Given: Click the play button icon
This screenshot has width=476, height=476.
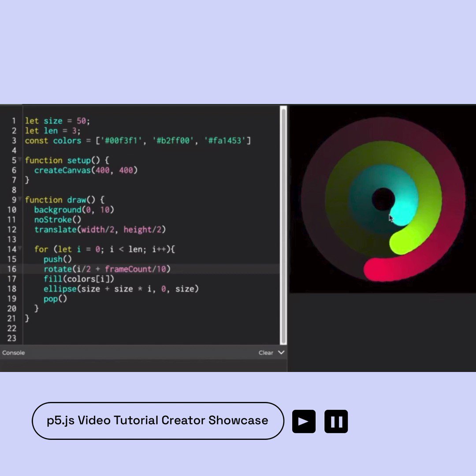Looking at the screenshot, I should click(304, 421).
